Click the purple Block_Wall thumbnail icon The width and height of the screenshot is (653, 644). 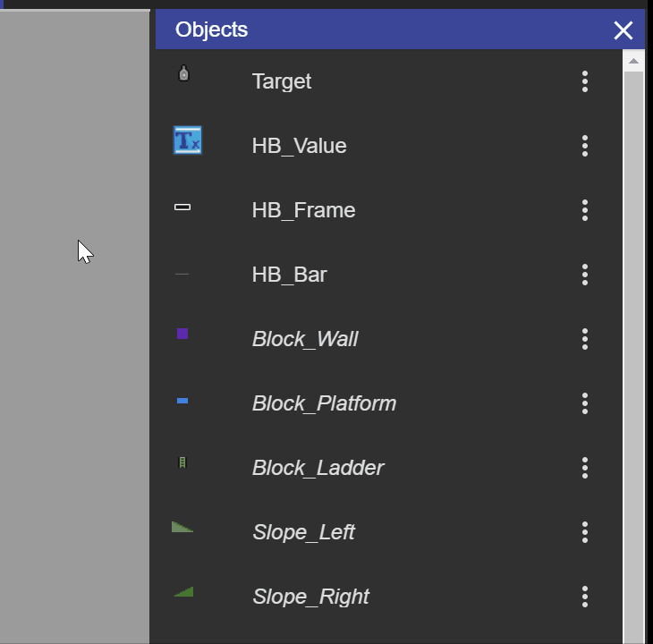coord(182,334)
